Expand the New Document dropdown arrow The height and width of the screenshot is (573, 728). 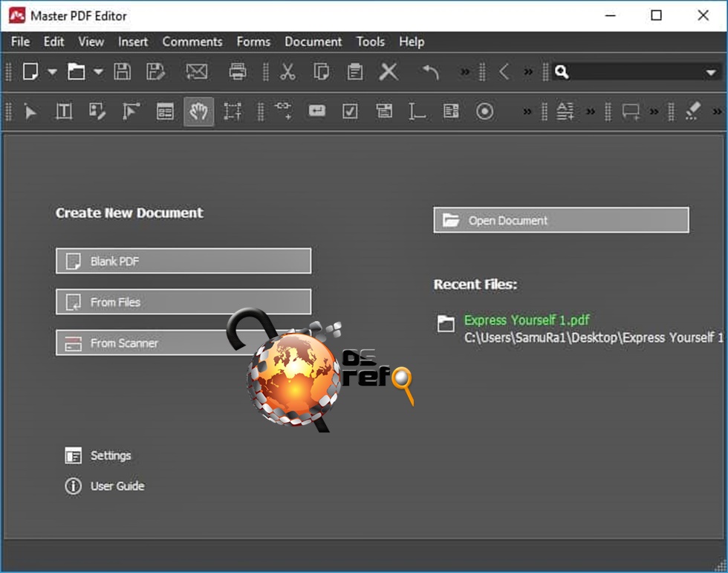pyautogui.click(x=53, y=72)
